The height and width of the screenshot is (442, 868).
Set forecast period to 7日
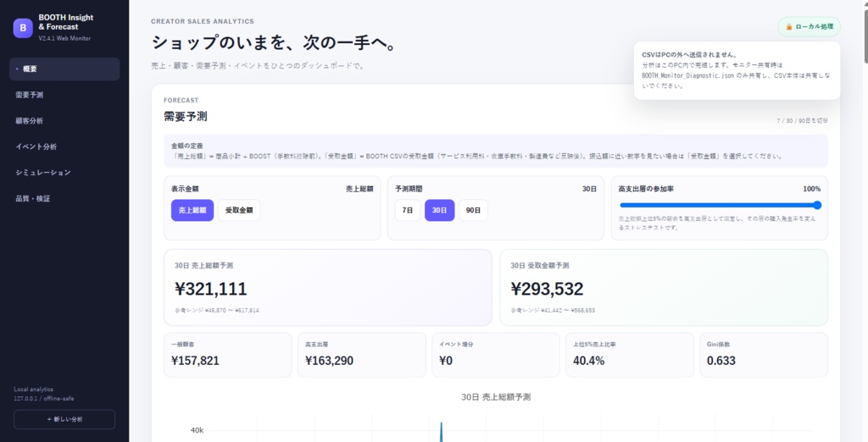click(x=408, y=210)
